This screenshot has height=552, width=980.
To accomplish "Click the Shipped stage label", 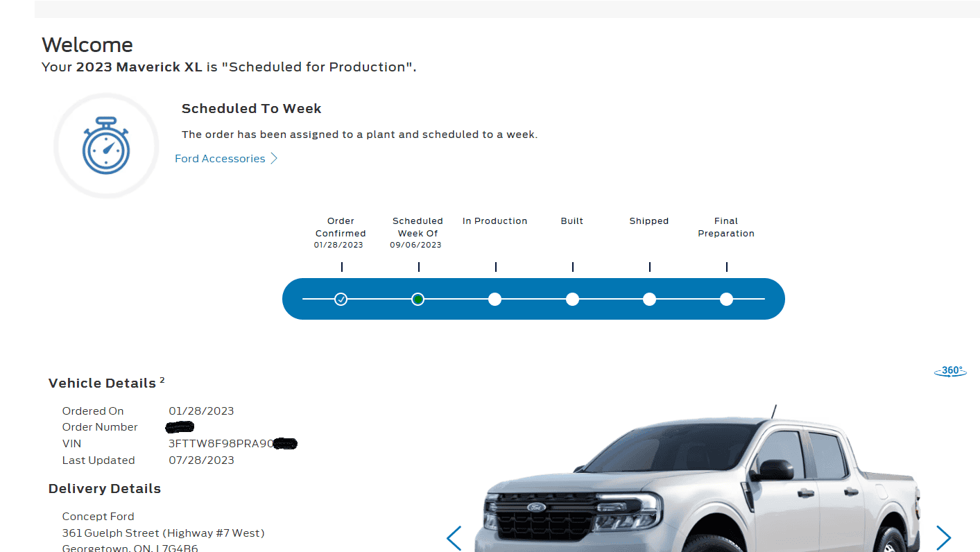I will 649,221.
